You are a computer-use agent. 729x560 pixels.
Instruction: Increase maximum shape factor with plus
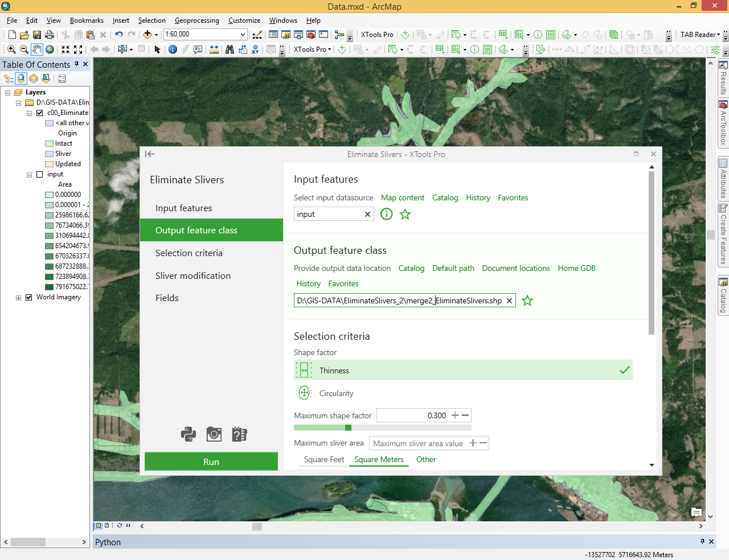455,415
